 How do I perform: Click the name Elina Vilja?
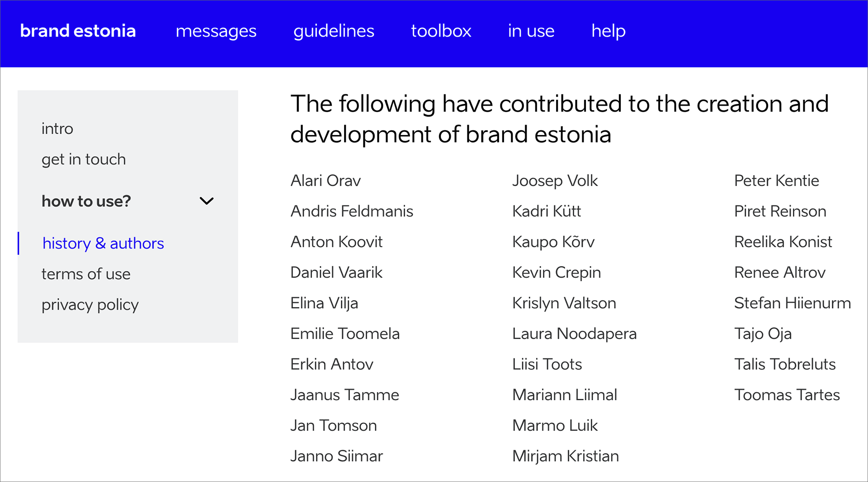[x=324, y=303]
